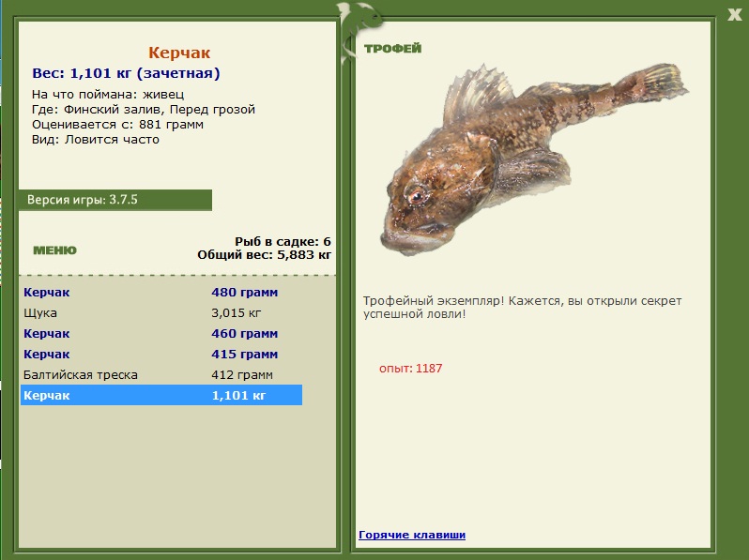Select the Керчак 460 грамм row
Image resolution: width=749 pixels, height=560 pixels.
[161, 333]
